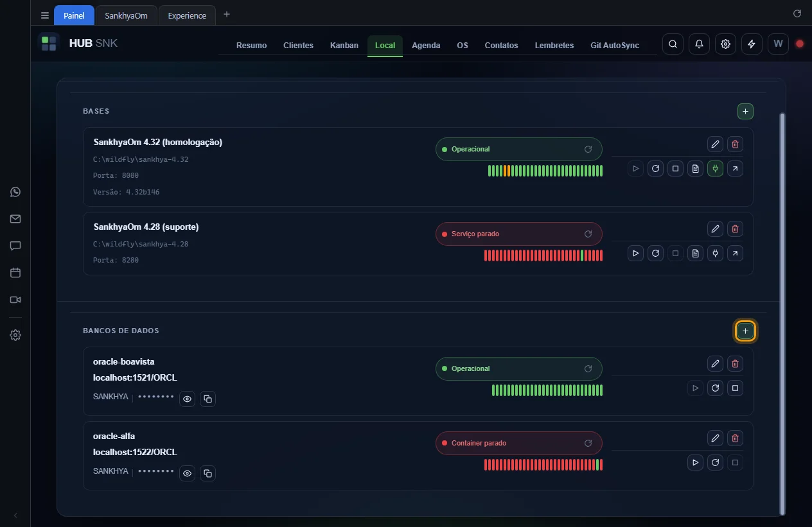
Task: Switch to the Kanban tab
Action: point(344,46)
